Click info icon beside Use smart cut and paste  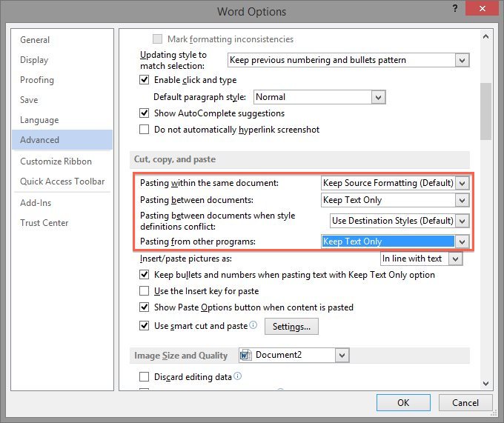253,325
